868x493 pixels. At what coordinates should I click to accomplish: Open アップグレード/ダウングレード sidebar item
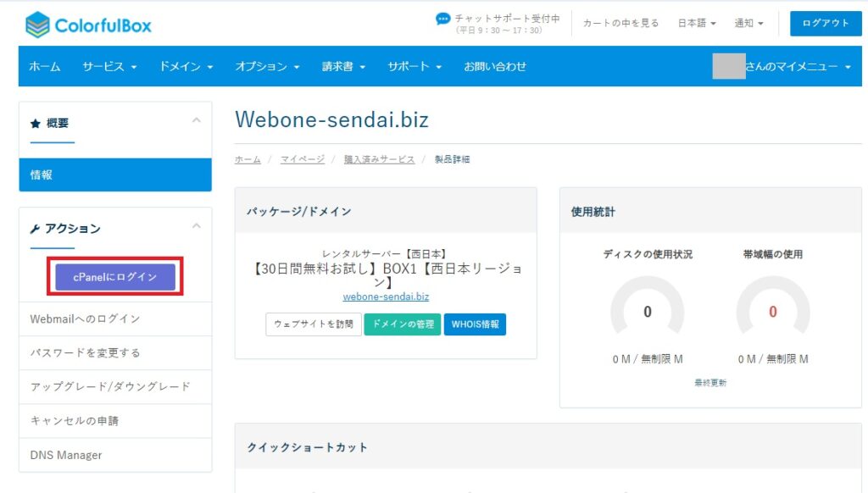tap(115, 387)
